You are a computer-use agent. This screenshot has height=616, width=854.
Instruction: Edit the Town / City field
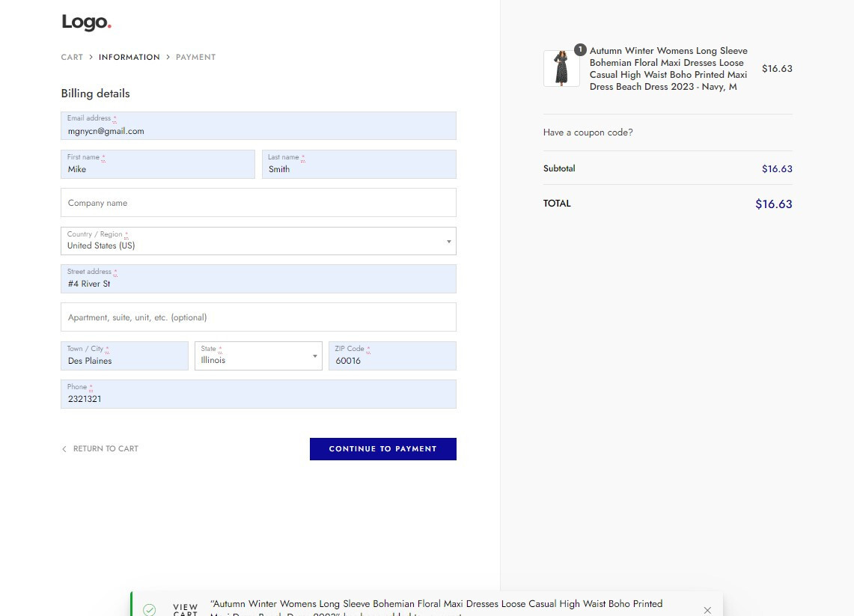click(124, 356)
